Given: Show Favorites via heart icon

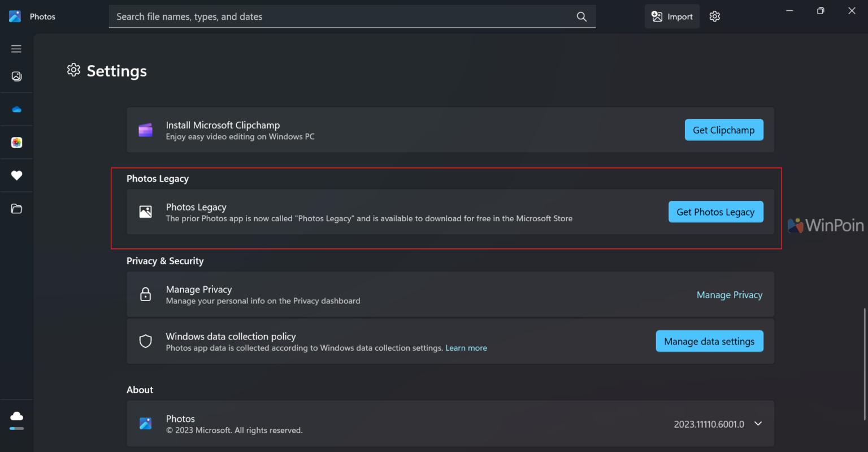Looking at the screenshot, I should point(16,175).
